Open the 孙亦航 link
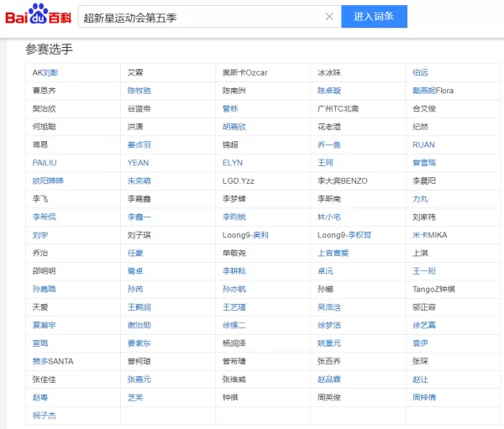 click(234, 289)
